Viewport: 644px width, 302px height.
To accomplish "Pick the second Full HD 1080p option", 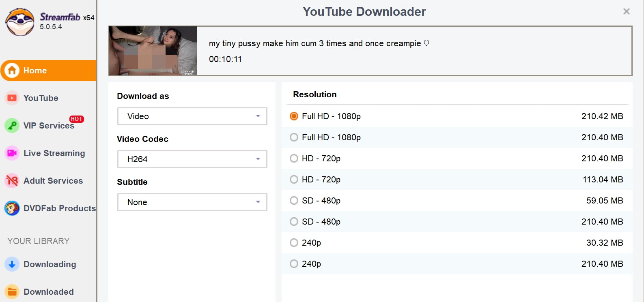I will pos(457,137).
